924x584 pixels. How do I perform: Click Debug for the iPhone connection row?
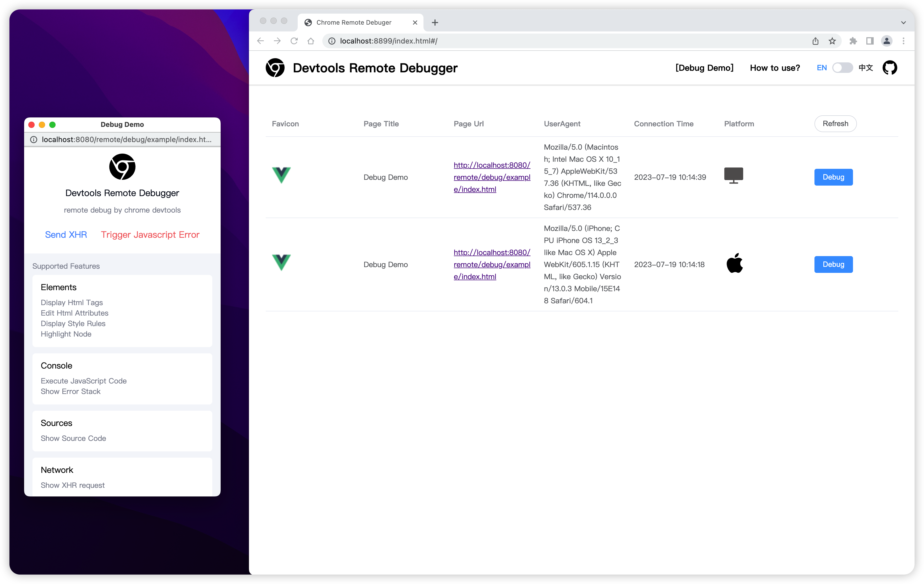click(833, 264)
